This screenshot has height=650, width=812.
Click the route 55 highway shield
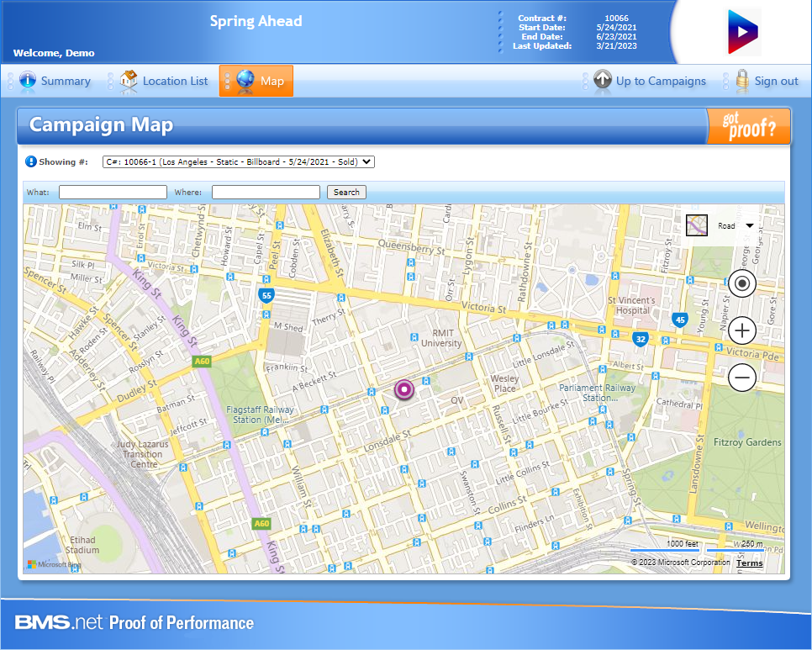coord(266,296)
